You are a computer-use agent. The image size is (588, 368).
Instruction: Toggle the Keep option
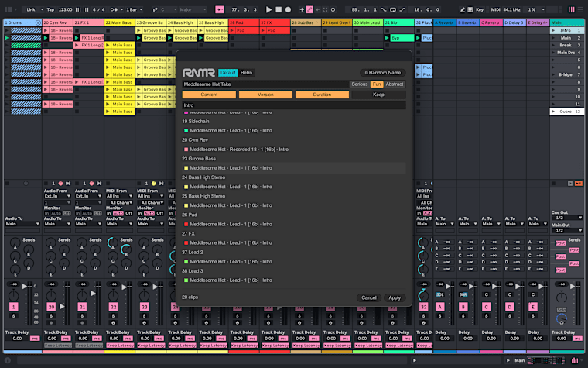click(x=378, y=95)
